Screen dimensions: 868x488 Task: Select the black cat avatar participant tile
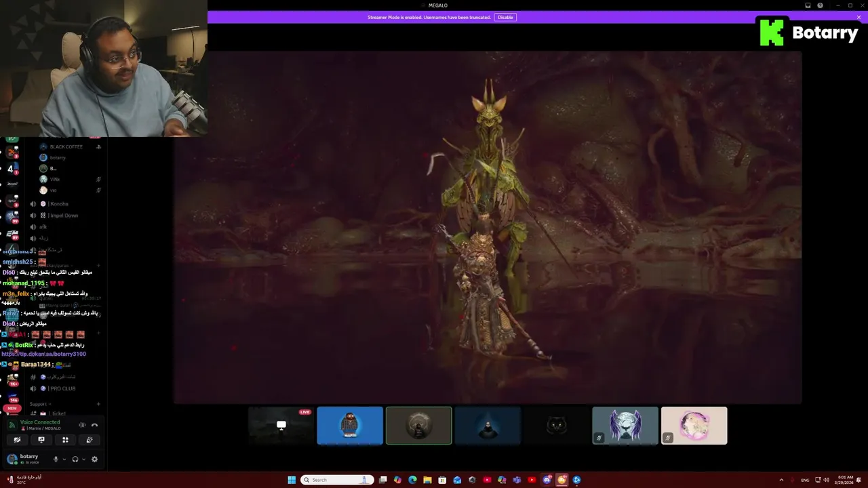pyautogui.click(x=556, y=426)
